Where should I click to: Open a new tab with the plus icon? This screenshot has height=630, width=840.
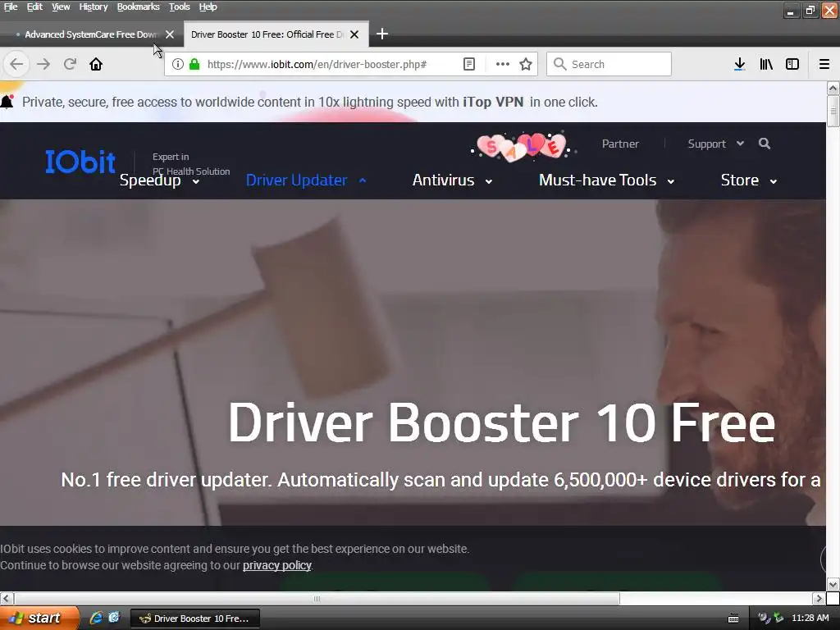382,34
